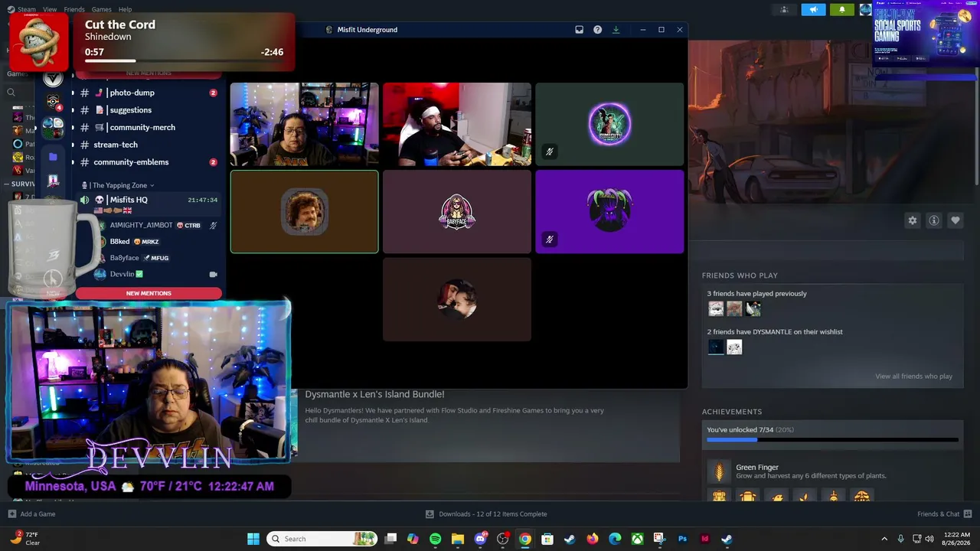
Task: Click the Windows Start button
Action: (253, 539)
